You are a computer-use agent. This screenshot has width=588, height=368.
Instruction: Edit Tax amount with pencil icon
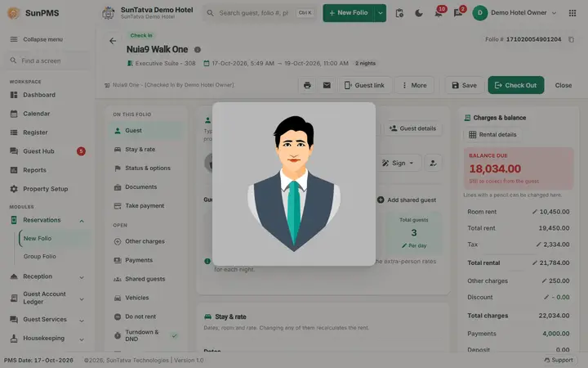click(538, 245)
